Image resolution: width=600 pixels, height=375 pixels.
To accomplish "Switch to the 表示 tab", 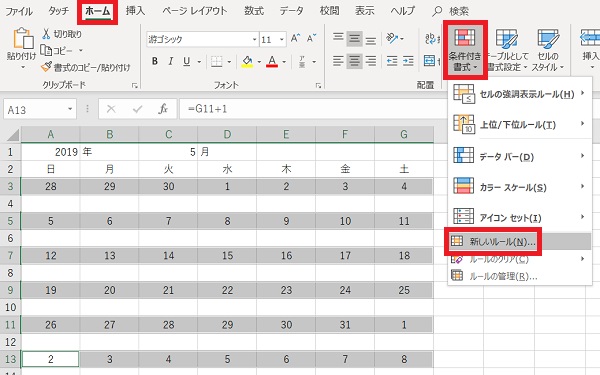I will [x=365, y=11].
